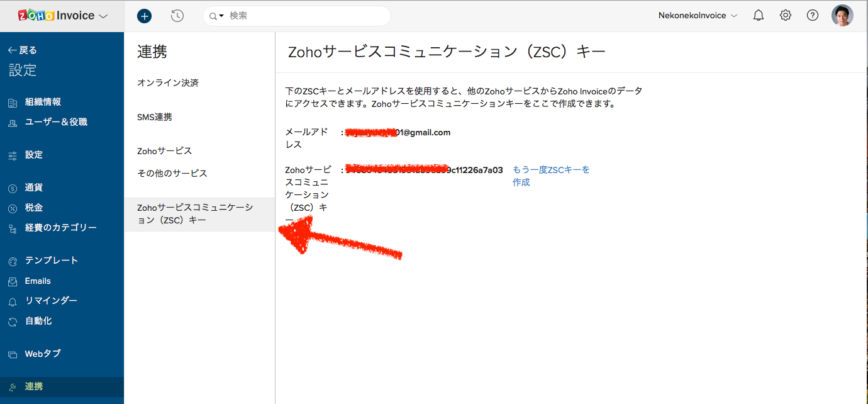Screen dimensions: 868x404
Task: Select その他のサービス integration
Action: click(x=172, y=173)
